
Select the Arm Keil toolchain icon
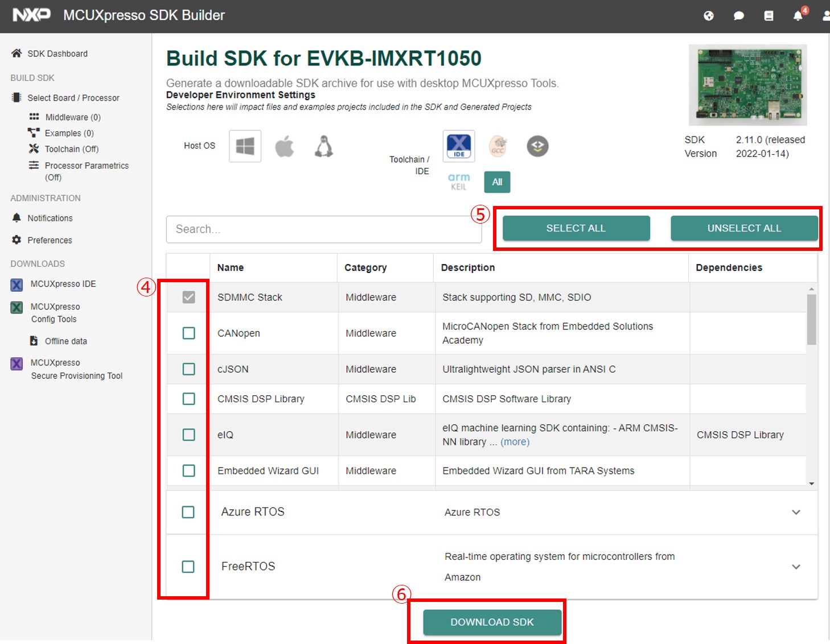click(x=458, y=181)
